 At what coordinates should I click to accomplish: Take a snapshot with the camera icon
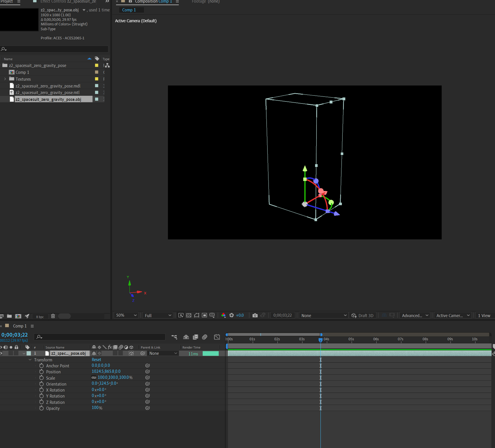point(255,315)
